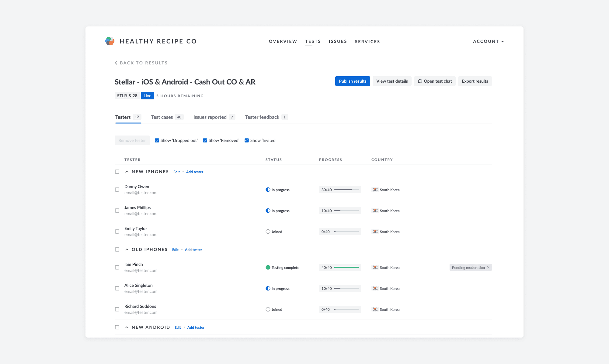This screenshot has width=609, height=364.
Task: Toggle Show 'Removed' checkbox
Action: click(x=205, y=140)
